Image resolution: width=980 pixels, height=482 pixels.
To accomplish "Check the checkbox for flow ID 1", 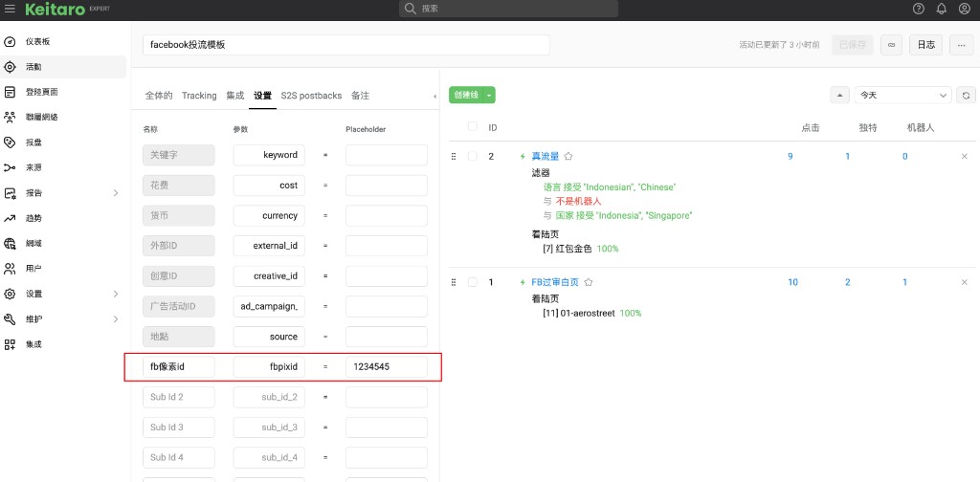I will [473, 282].
